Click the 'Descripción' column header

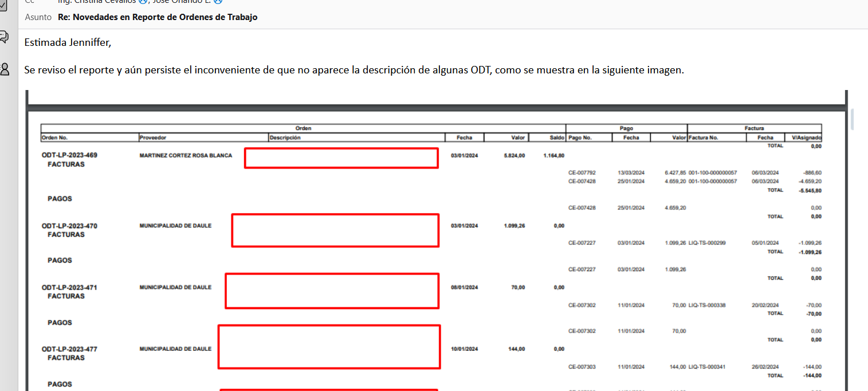tap(285, 138)
